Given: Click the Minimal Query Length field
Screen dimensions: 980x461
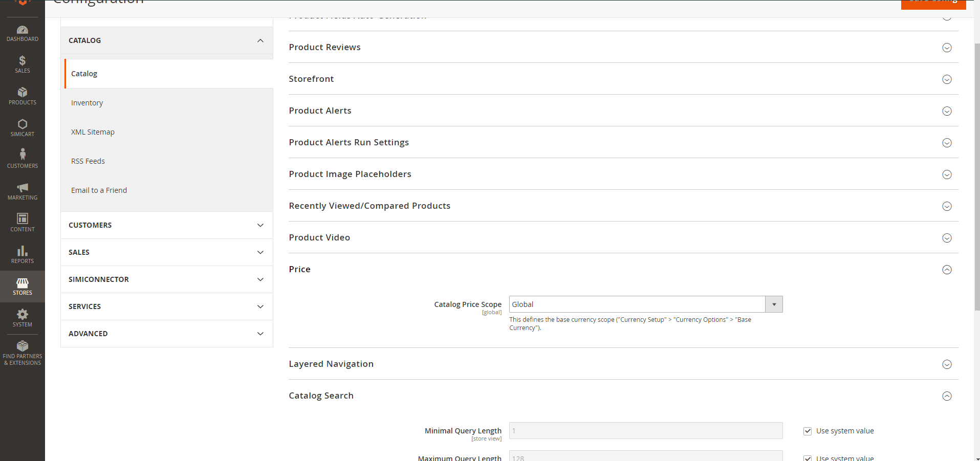Looking at the screenshot, I should tap(646, 431).
